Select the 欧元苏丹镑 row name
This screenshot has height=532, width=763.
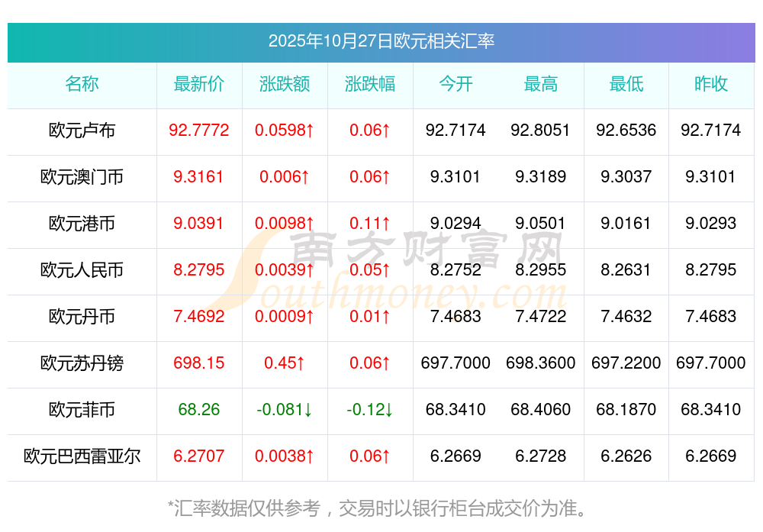point(82,363)
